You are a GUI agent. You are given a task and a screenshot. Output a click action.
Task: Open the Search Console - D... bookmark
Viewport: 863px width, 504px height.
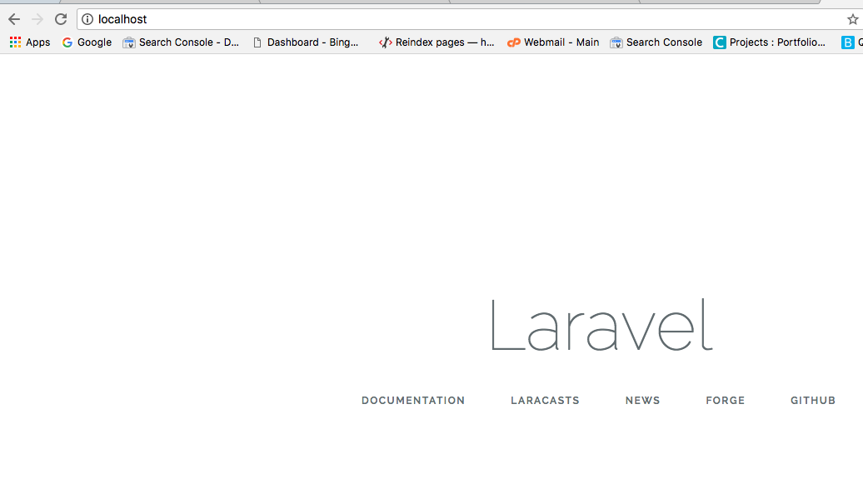pyautogui.click(x=181, y=42)
